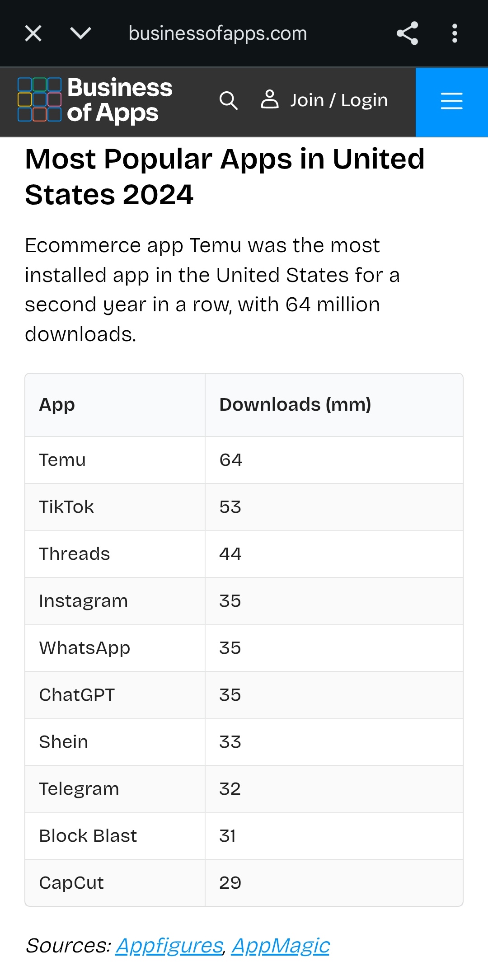Open the AppMagic source link

click(x=280, y=945)
